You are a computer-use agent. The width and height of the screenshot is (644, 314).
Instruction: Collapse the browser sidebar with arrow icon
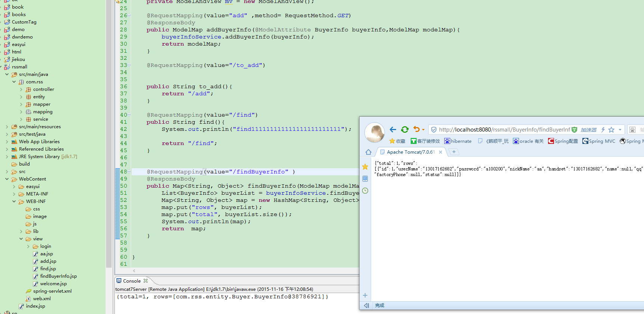[366, 305]
